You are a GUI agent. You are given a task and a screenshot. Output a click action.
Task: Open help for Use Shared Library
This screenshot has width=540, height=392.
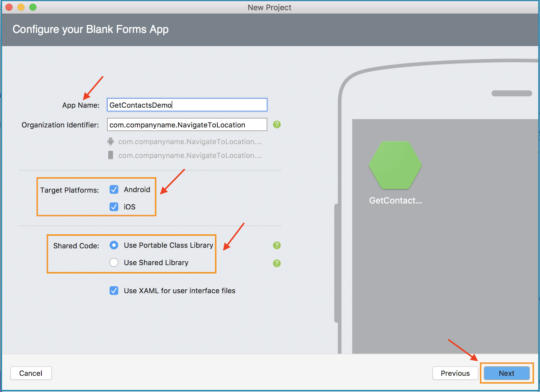277,263
